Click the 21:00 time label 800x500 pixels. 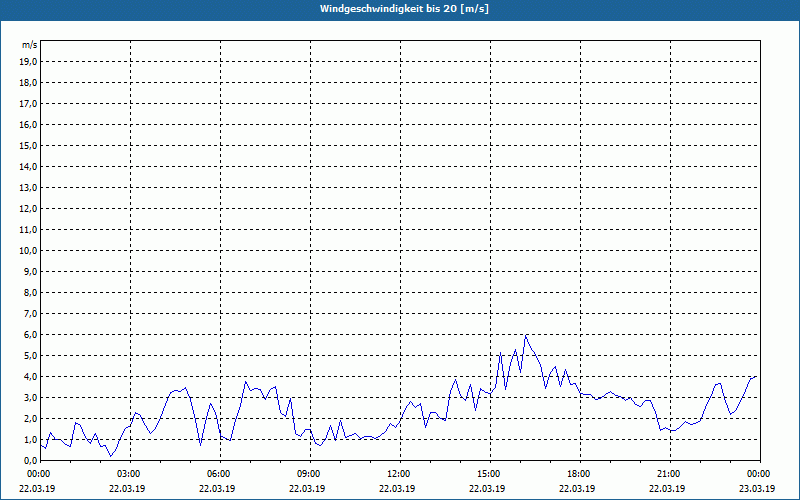pos(668,473)
